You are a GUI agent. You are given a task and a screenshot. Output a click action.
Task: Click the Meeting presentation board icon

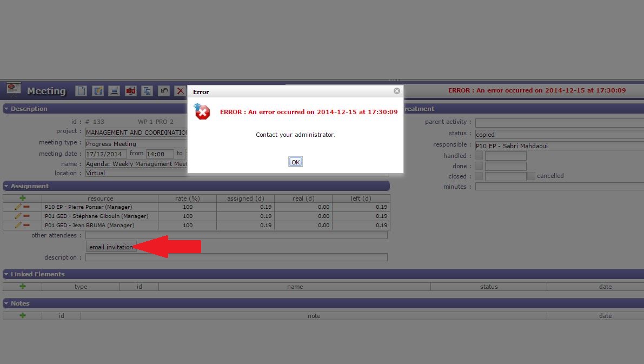(14, 89)
